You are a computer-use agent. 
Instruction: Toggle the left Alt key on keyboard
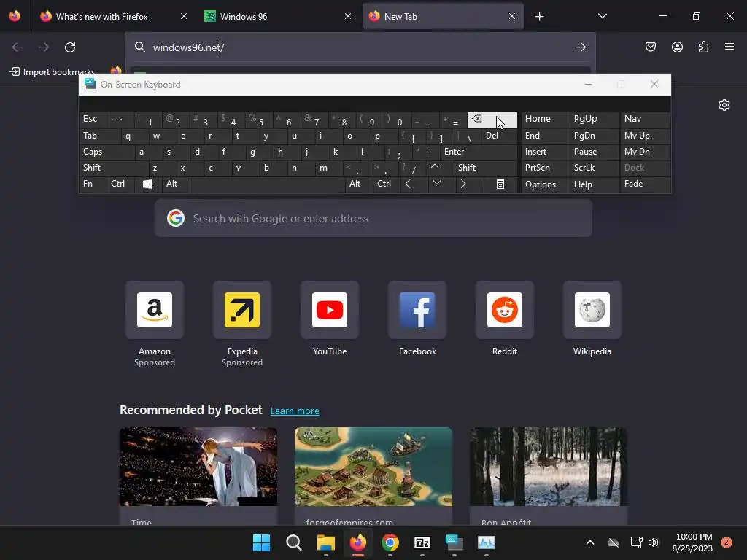tap(175, 184)
